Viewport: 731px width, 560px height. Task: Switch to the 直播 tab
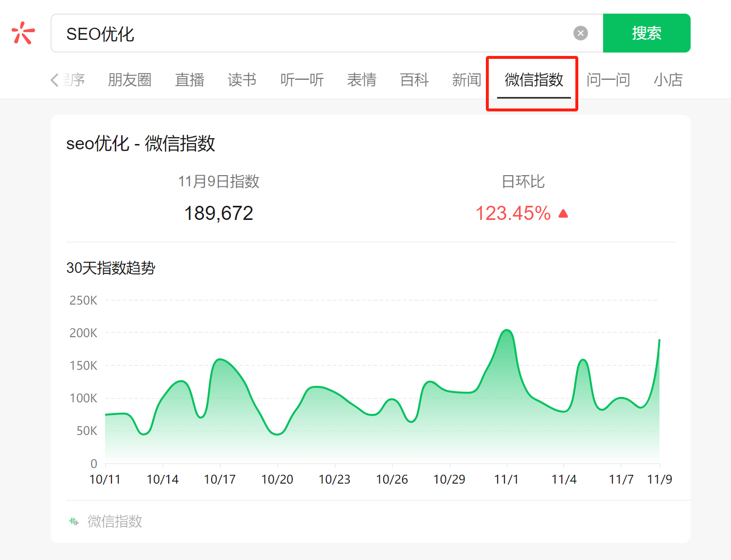click(189, 80)
